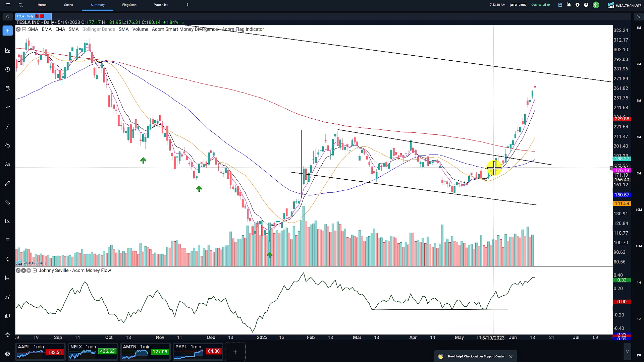
Task: Expand bottom ticker bar with double-chevron down
Action: 627,352
